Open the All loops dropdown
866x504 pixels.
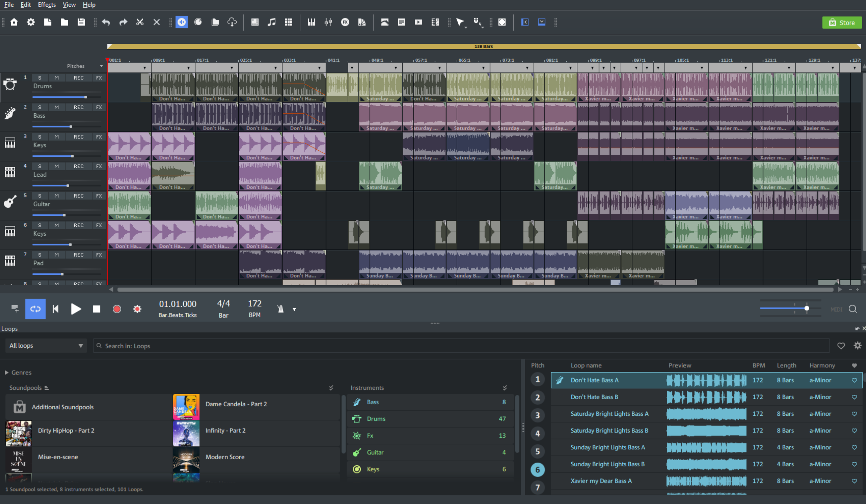click(x=46, y=345)
